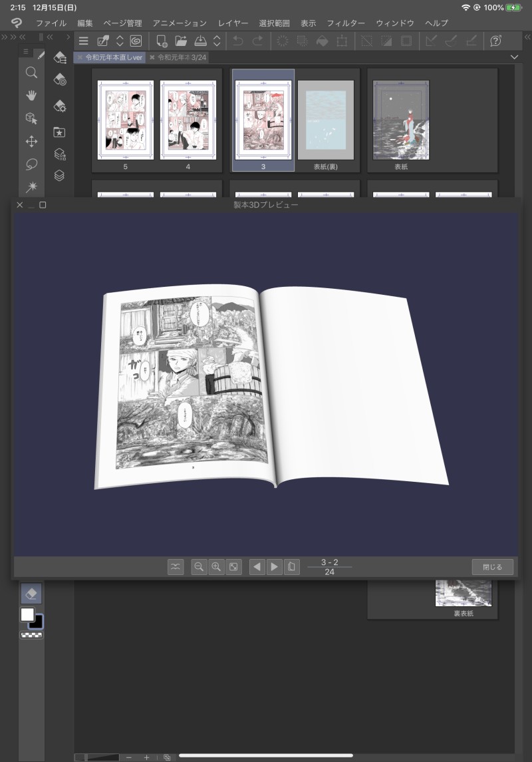Open the レイヤー menu

point(233,23)
